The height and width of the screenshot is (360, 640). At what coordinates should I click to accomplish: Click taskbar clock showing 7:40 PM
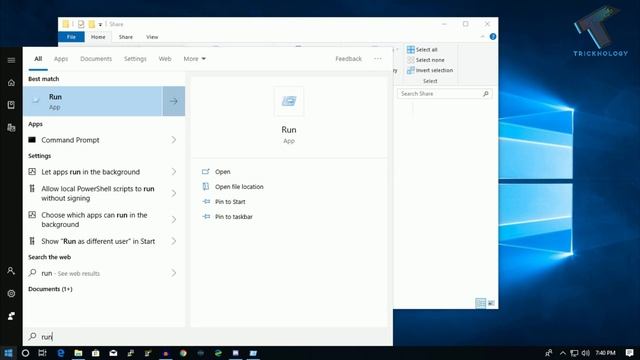605,353
